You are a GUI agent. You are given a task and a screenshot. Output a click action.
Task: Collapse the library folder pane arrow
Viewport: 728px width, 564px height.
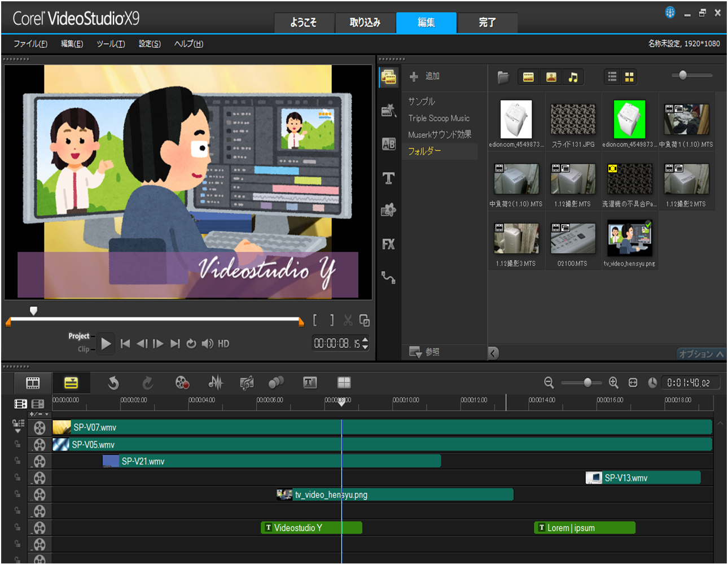click(x=493, y=353)
